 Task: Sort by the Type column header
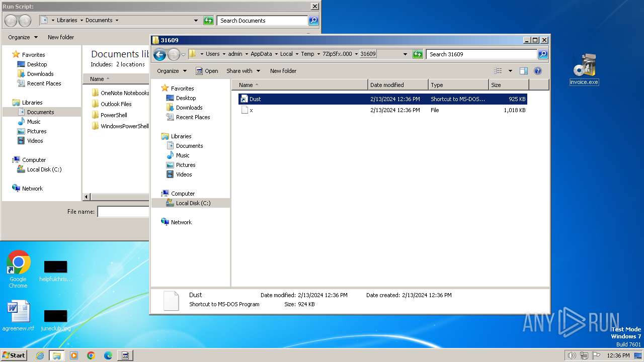458,85
